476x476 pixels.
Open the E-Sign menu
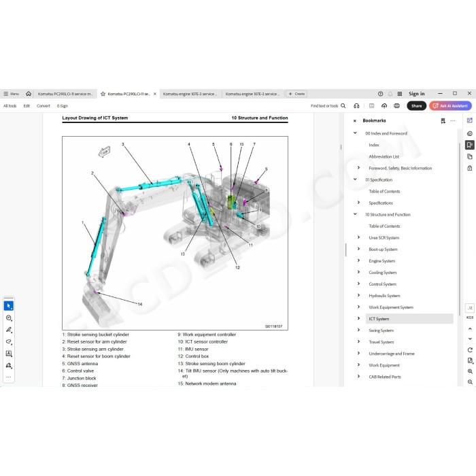point(63,105)
